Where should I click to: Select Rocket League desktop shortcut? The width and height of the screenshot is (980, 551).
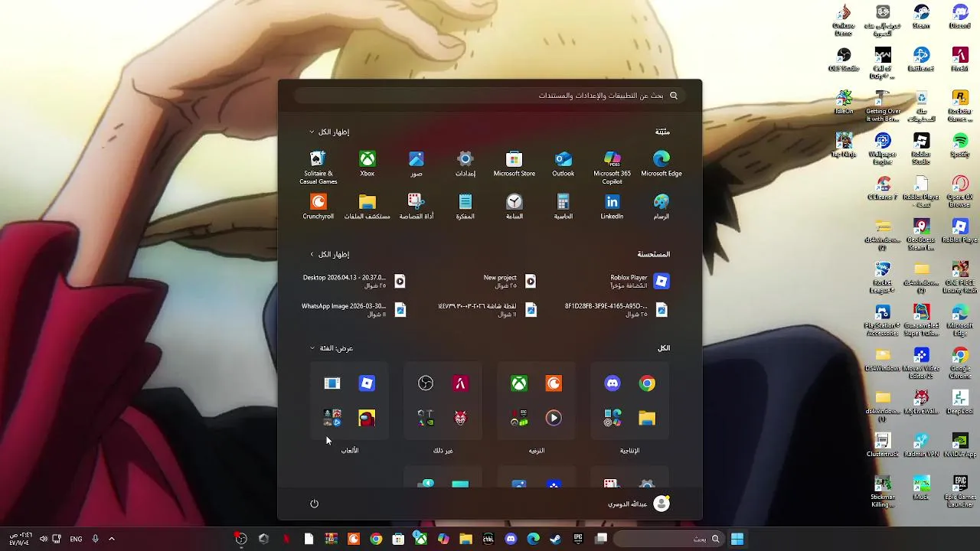point(883,277)
